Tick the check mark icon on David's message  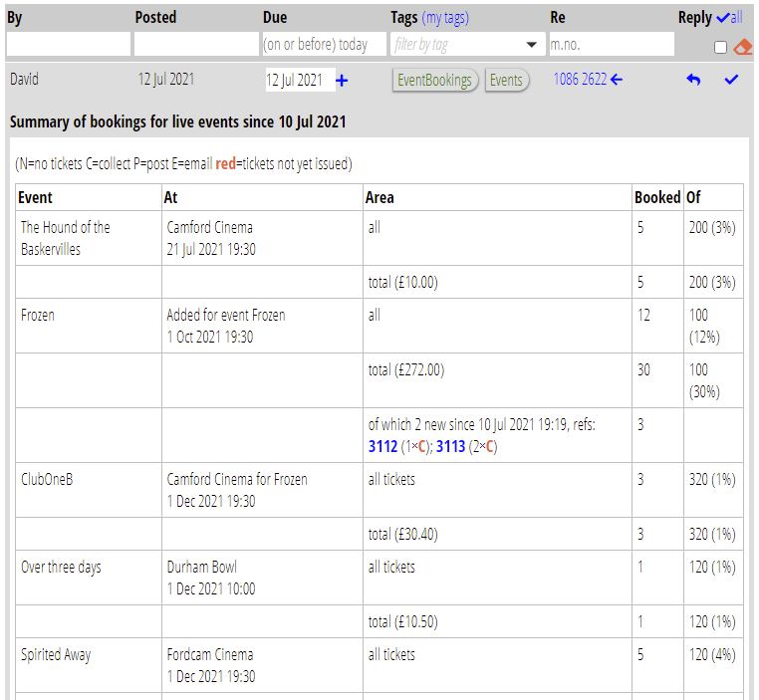(x=731, y=80)
